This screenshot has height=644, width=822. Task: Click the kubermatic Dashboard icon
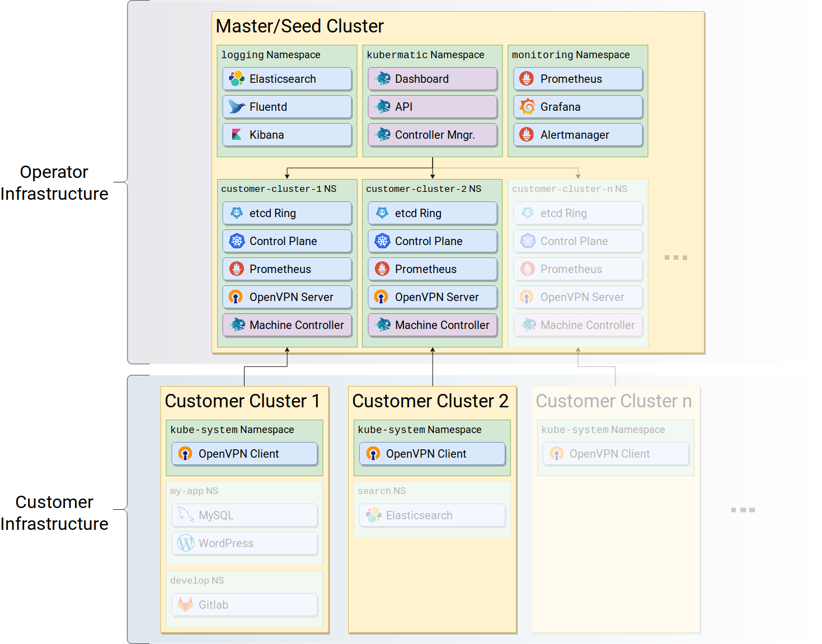click(x=383, y=79)
